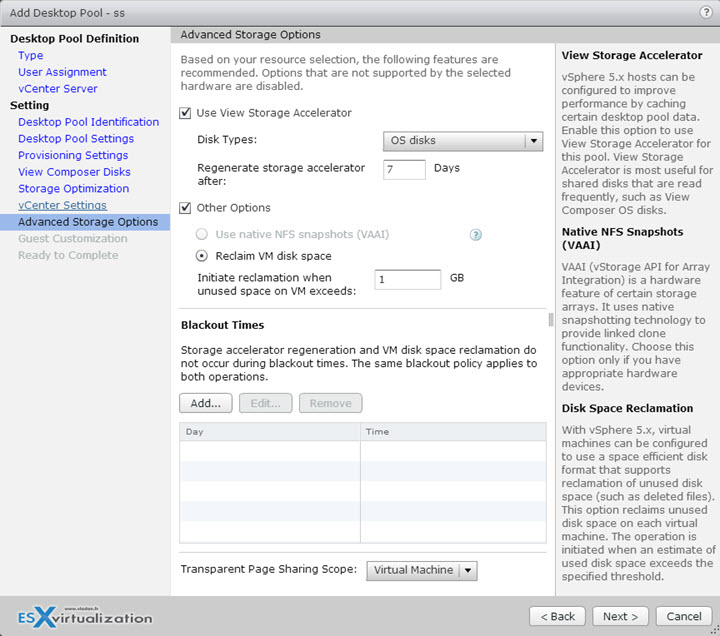Click the pane splitter handle beside Blackout Times

point(551,320)
